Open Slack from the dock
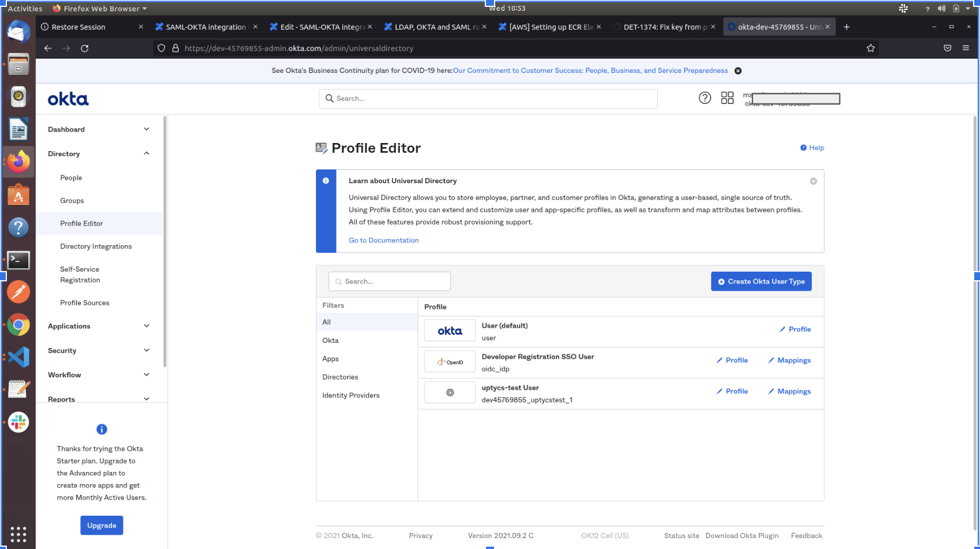Viewport: 980px width, 549px height. click(18, 423)
